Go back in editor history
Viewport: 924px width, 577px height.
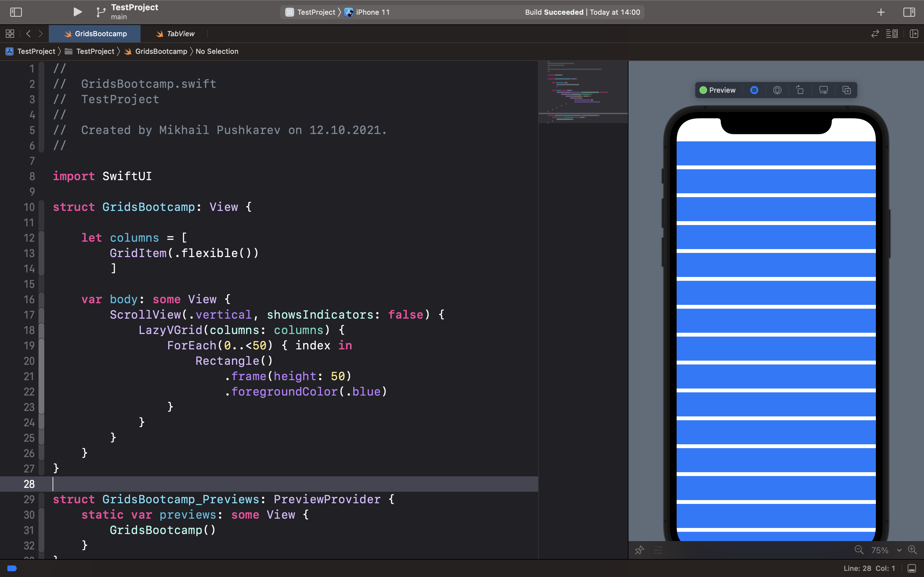click(x=29, y=34)
